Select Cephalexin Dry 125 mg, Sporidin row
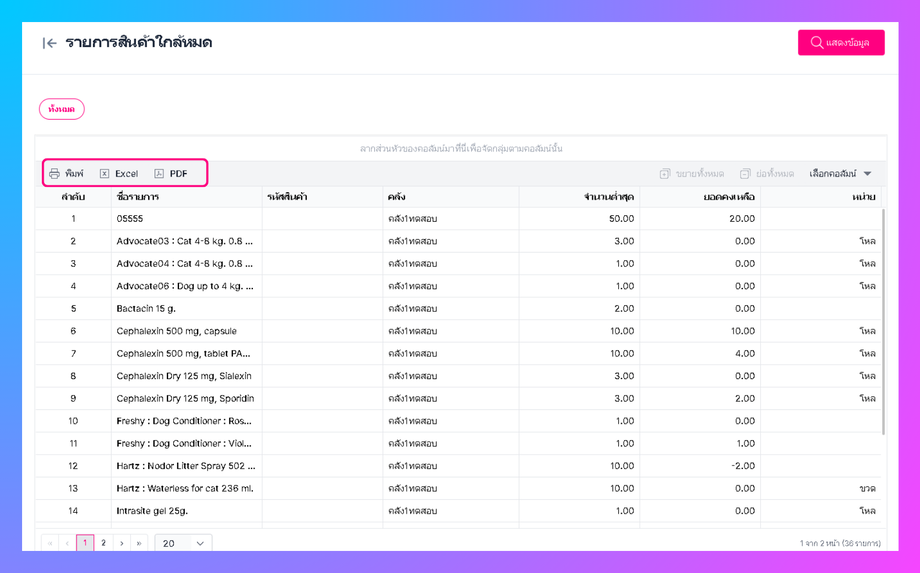 (458, 398)
